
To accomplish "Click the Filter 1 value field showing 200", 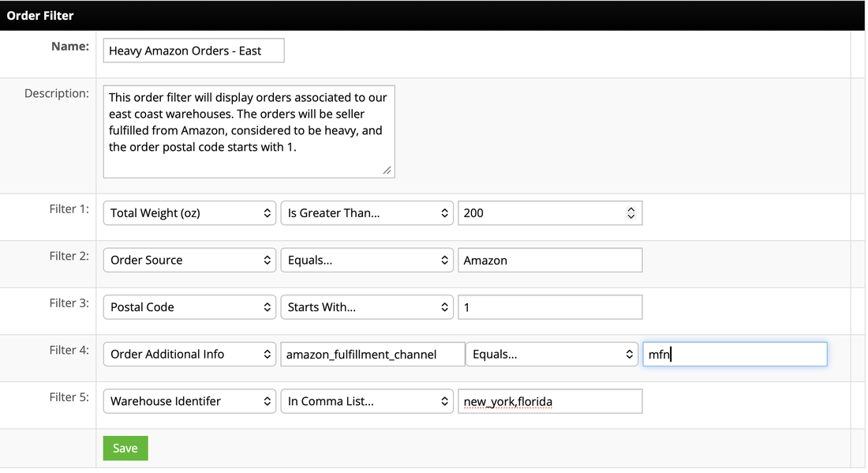I will pos(550,213).
